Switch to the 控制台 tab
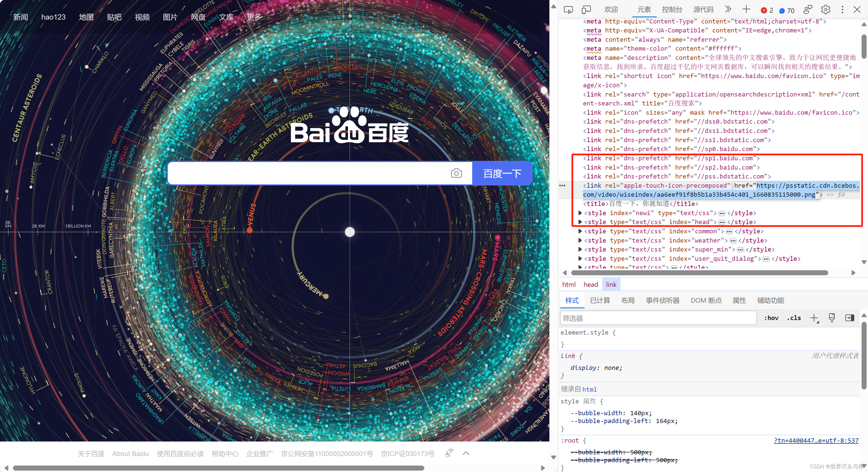 672,10
